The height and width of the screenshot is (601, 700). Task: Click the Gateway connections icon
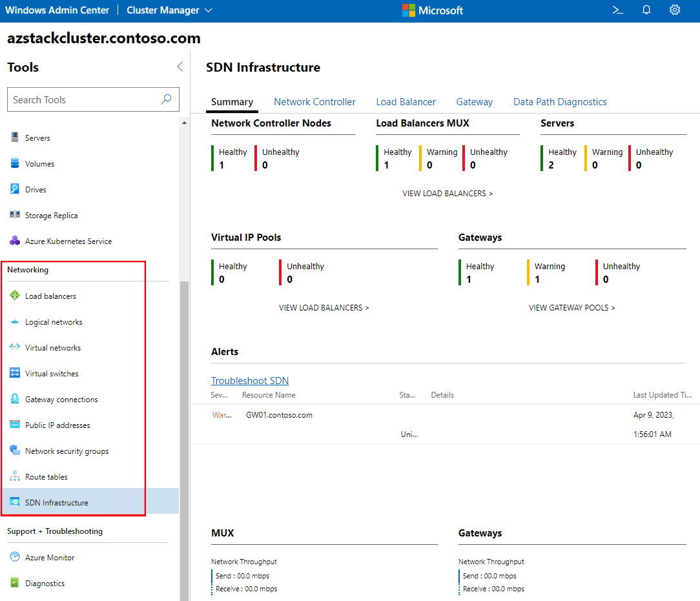(15, 399)
